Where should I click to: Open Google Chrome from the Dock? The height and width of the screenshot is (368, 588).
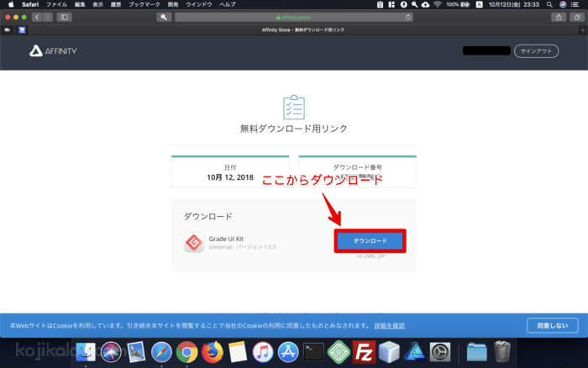(x=186, y=352)
